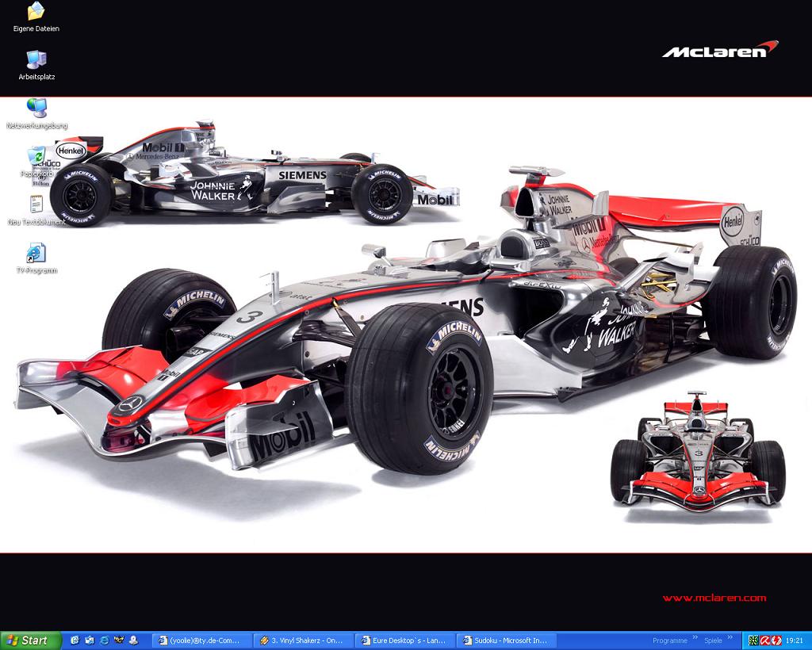This screenshot has width=812, height=650.
Task: Bring up the Sudoku Internet Explorer window
Action: [507, 640]
